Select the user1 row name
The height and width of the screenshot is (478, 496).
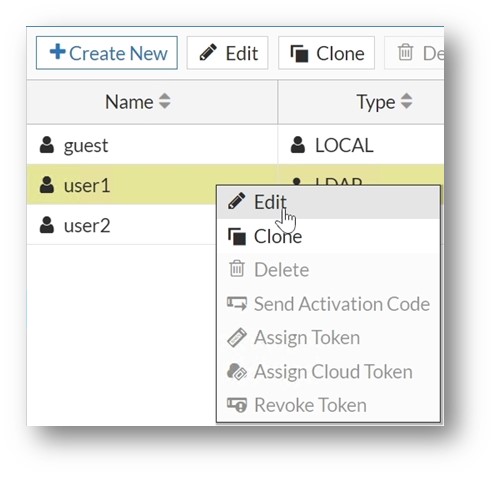[87, 186]
